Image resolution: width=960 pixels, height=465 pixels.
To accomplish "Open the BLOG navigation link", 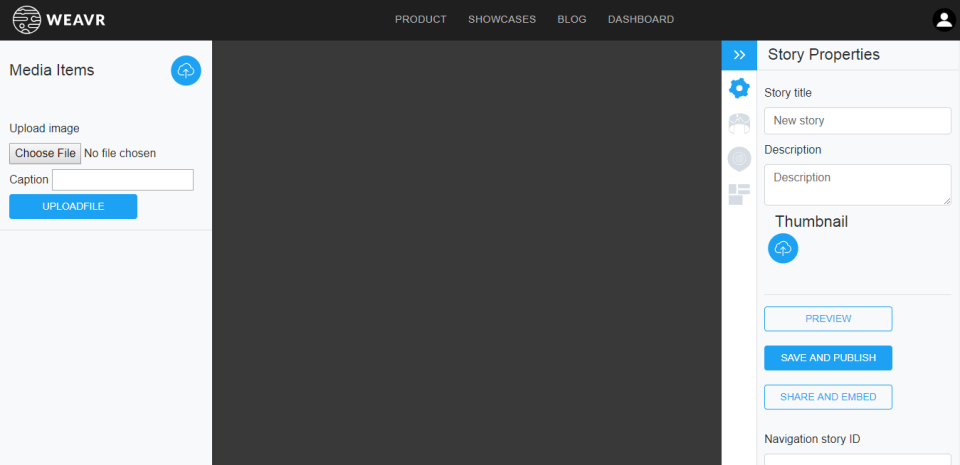I will [x=572, y=20].
